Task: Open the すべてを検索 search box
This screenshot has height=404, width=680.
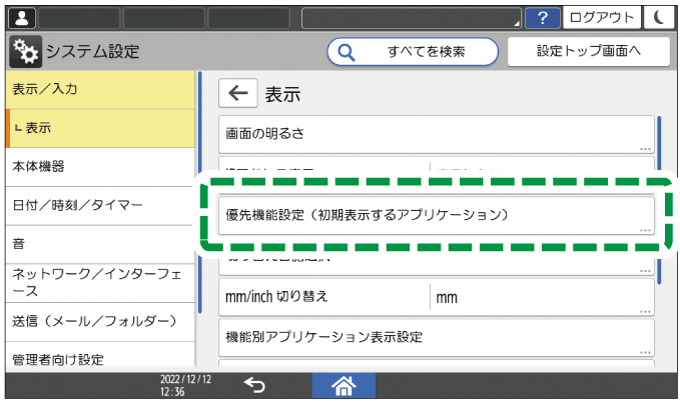Action: coord(412,52)
